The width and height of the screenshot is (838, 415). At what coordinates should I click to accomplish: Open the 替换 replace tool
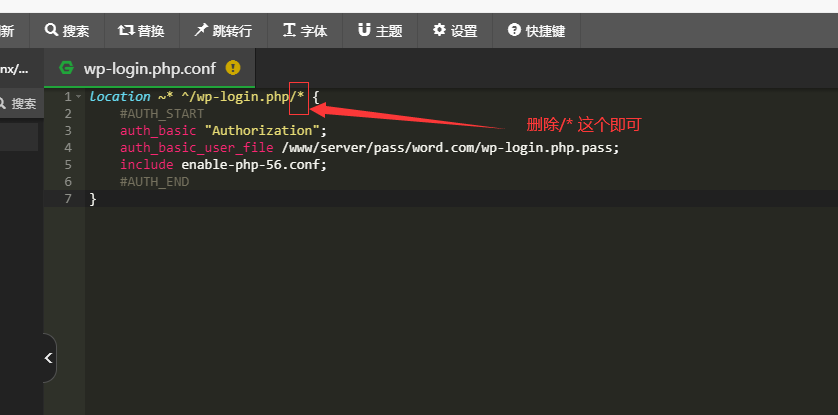coord(141,31)
